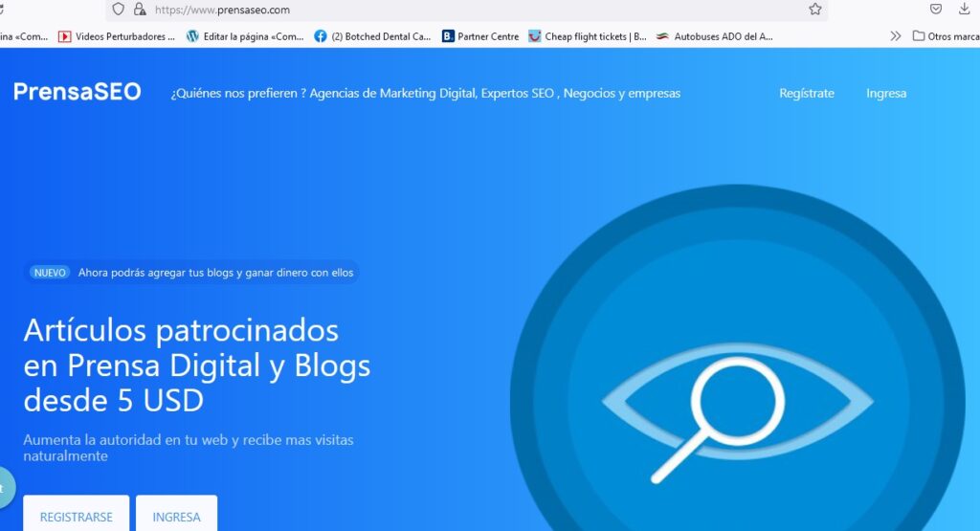Click the INGRESA button under the headline
This screenshot has height=531, width=980.
[x=176, y=514]
